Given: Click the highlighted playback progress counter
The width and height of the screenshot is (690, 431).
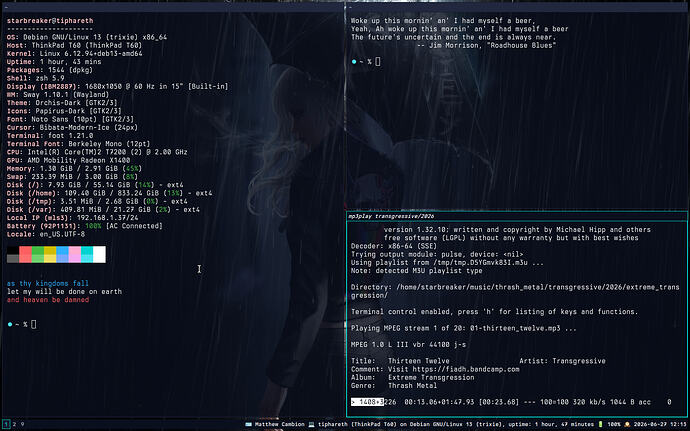Looking at the screenshot, I should click(x=367, y=402).
